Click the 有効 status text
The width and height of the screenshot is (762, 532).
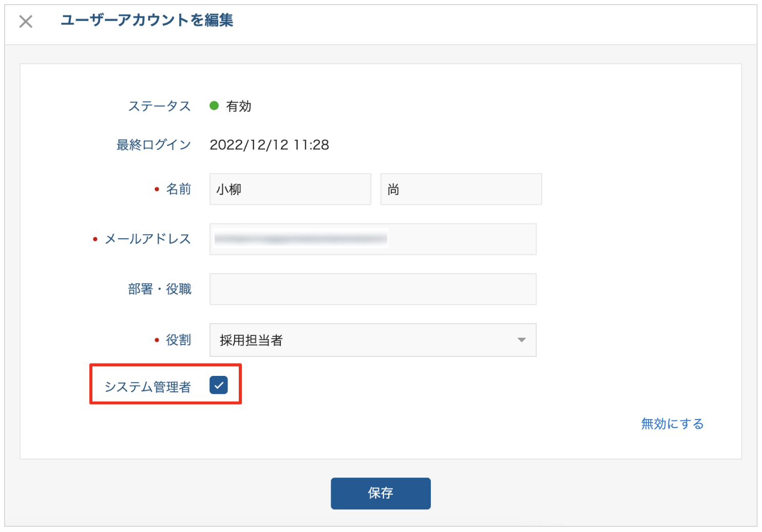tap(239, 106)
